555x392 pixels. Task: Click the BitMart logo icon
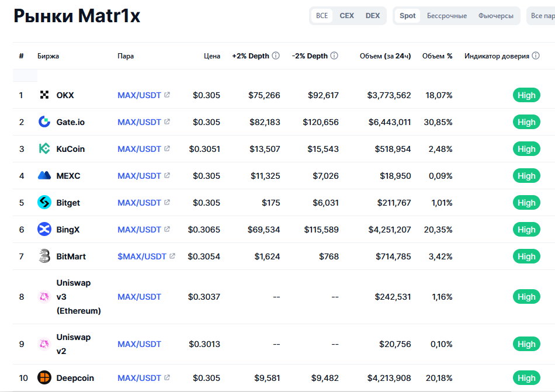(44, 256)
